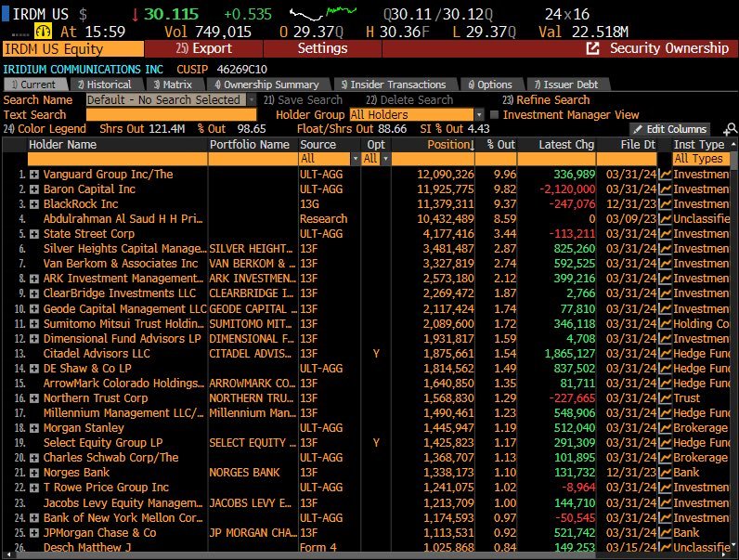Click Refine Search
739x560 pixels.
546,100
